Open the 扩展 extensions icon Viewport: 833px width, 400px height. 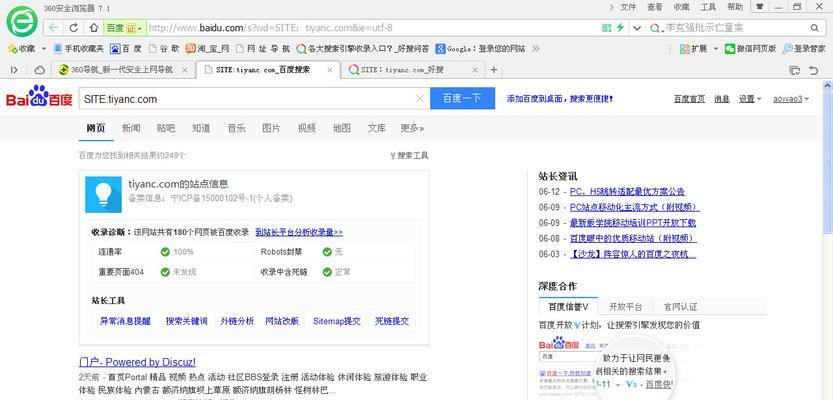pos(693,48)
